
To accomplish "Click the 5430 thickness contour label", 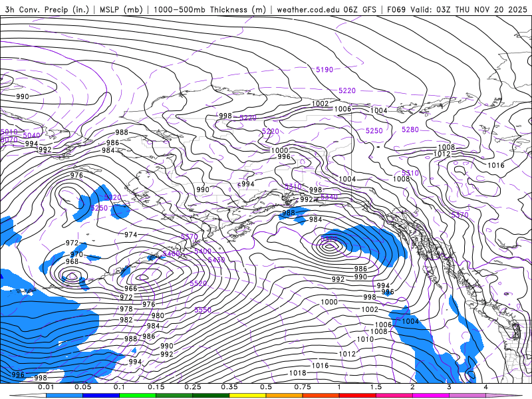I will [217, 260].
